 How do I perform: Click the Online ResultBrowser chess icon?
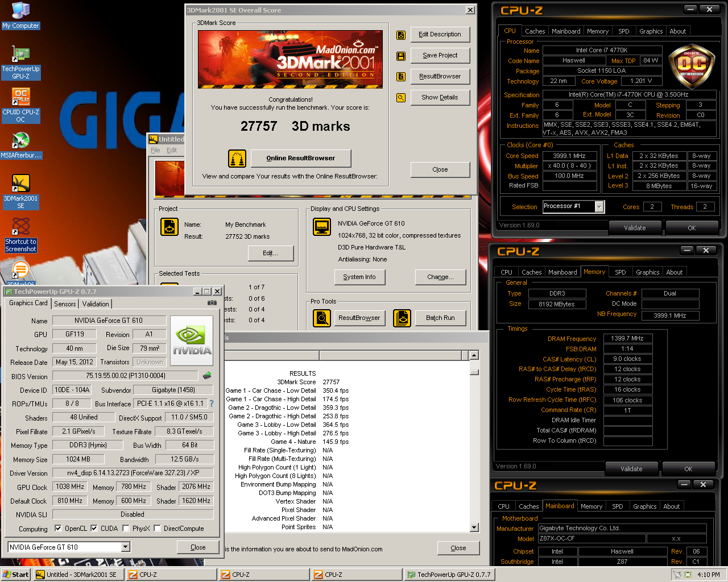237,159
